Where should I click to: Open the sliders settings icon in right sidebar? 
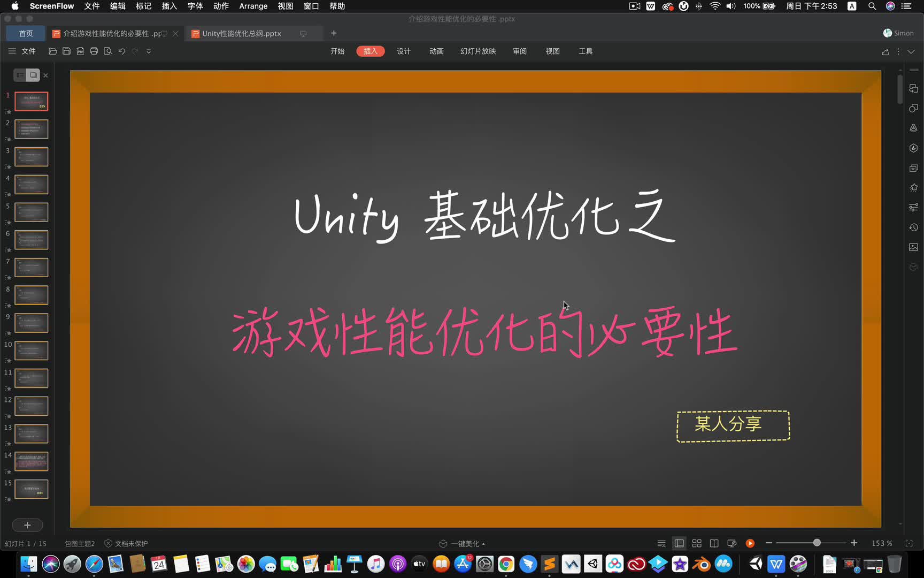coord(913,208)
